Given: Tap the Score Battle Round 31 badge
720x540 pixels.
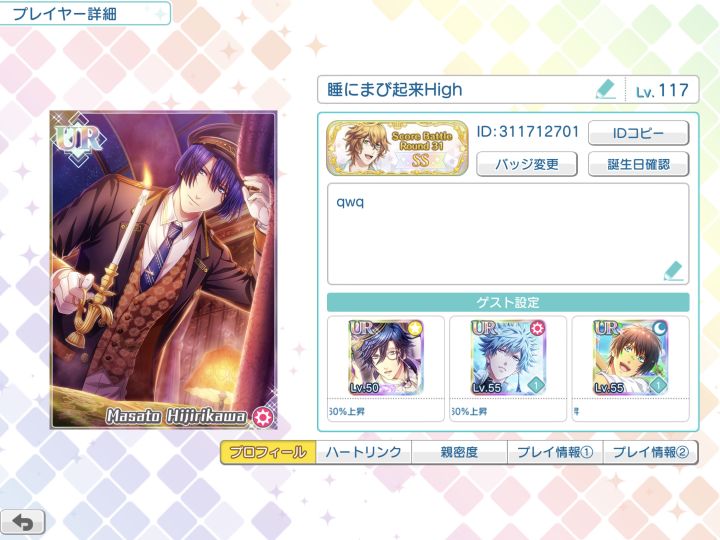Looking at the screenshot, I should pos(397,148).
